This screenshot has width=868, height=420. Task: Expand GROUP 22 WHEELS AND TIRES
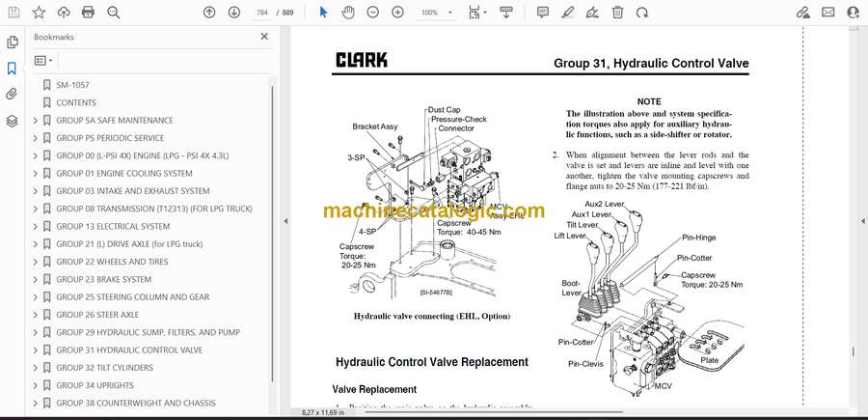36,262
